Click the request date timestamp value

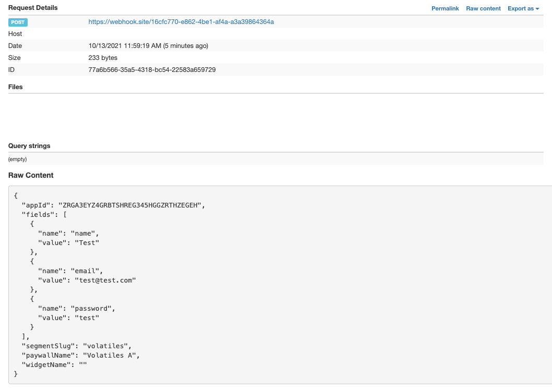(x=148, y=46)
